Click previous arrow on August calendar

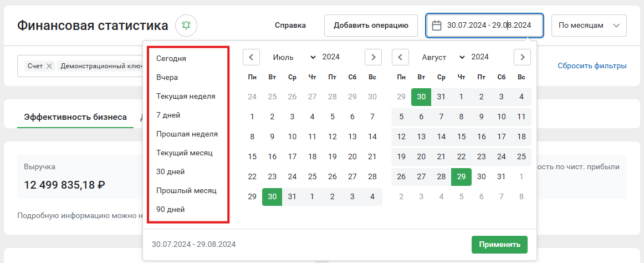click(400, 57)
